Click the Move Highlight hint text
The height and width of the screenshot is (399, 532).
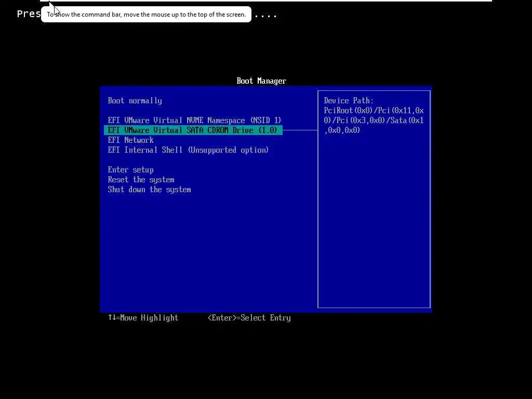[x=143, y=318]
